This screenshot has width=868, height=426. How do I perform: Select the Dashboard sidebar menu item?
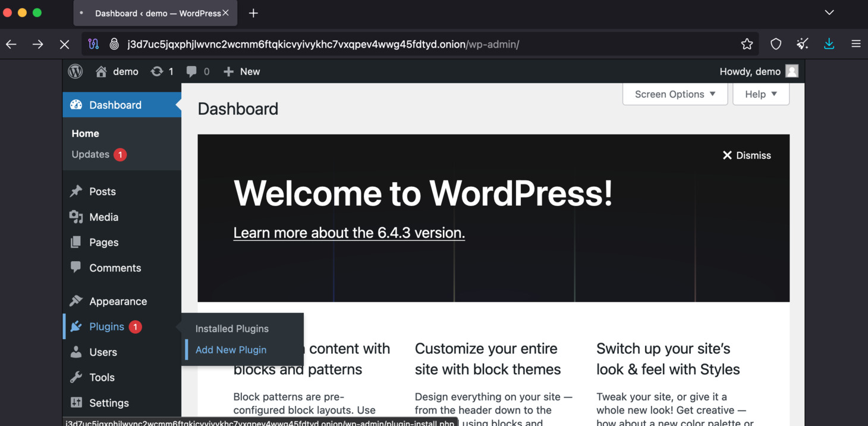[x=122, y=105]
